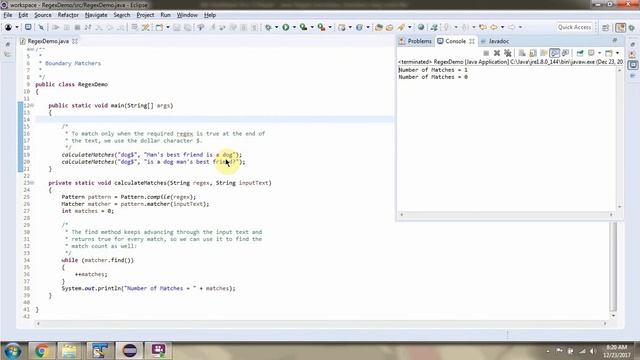The height and width of the screenshot is (360, 640).
Task: Collapse the calculateMatches fold on line 23
Action: point(32,183)
